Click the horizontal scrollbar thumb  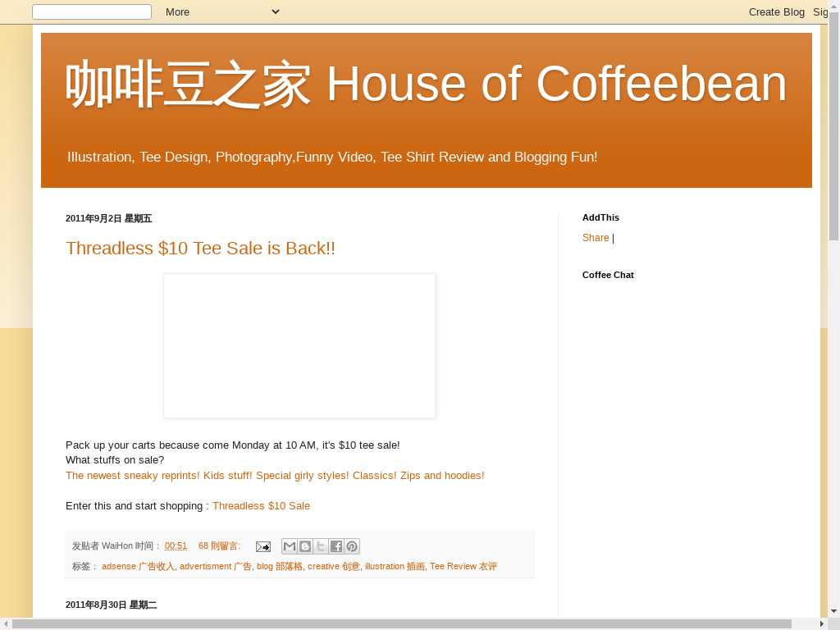[x=402, y=624]
